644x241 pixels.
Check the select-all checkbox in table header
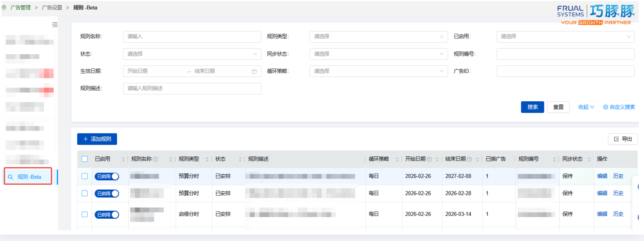click(85, 159)
